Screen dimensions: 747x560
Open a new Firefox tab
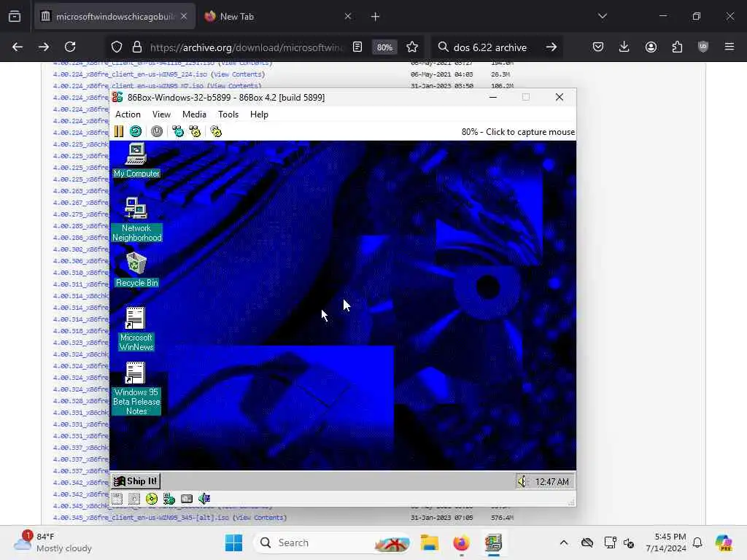tap(376, 17)
